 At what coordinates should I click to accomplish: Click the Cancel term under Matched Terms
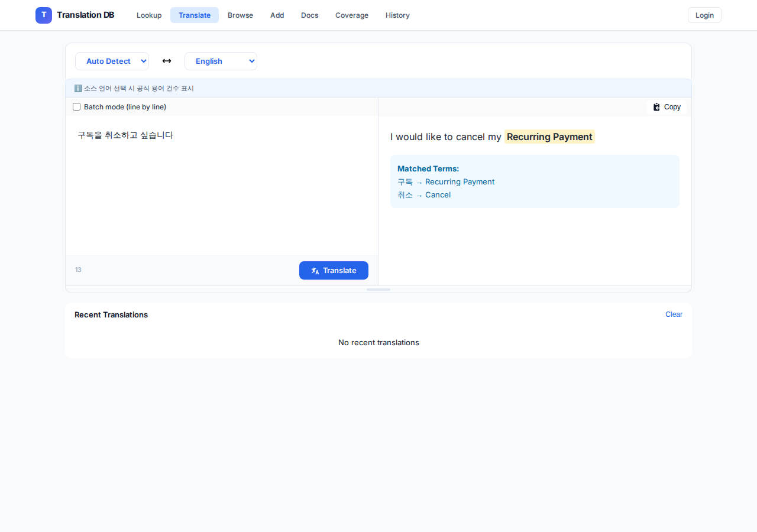pos(438,194)
